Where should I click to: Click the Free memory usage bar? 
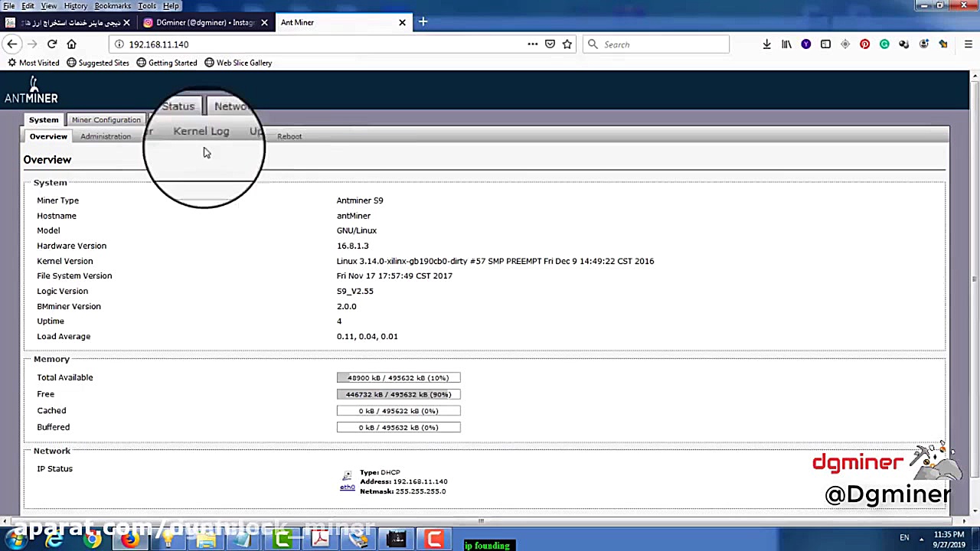point(398,394)
